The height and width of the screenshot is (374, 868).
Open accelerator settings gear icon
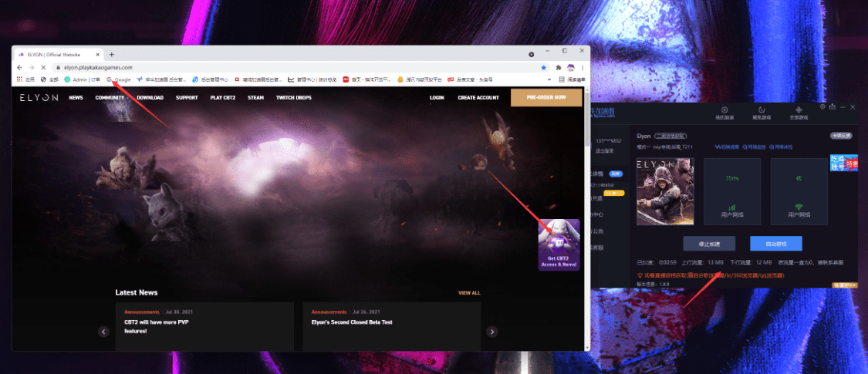pyautogui.click(x=822, y=106)
